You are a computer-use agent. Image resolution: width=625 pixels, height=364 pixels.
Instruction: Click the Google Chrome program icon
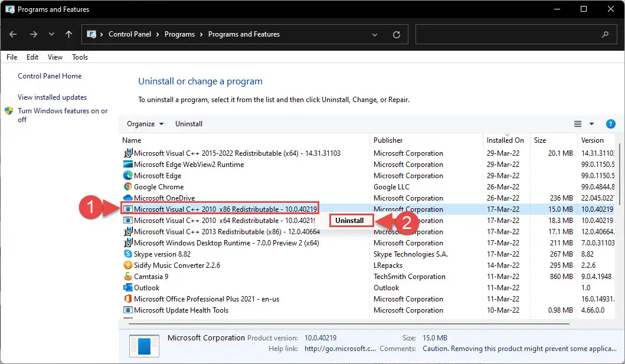[127, 186]
